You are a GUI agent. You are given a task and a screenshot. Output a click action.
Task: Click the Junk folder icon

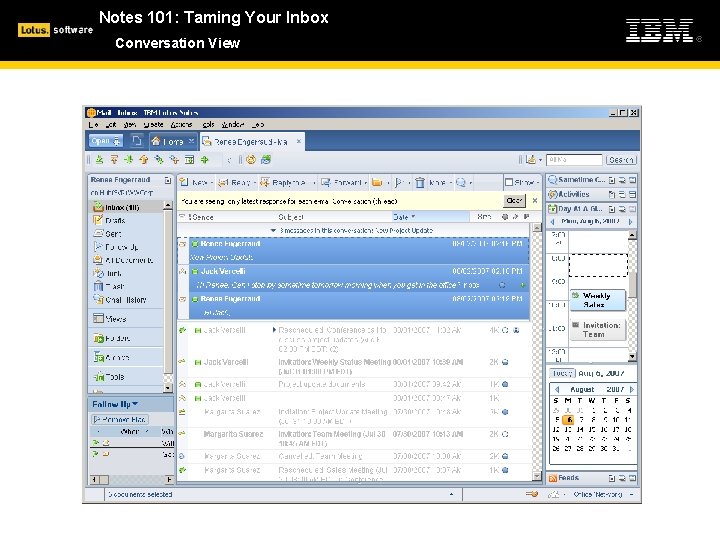coord(98,273)
